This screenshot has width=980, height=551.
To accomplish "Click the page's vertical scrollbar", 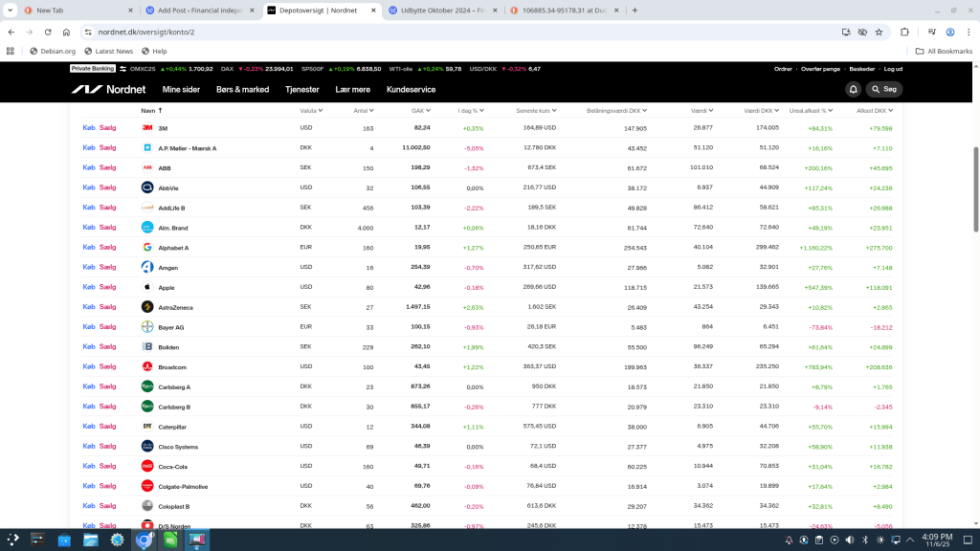I will click(x=975, y=189).
